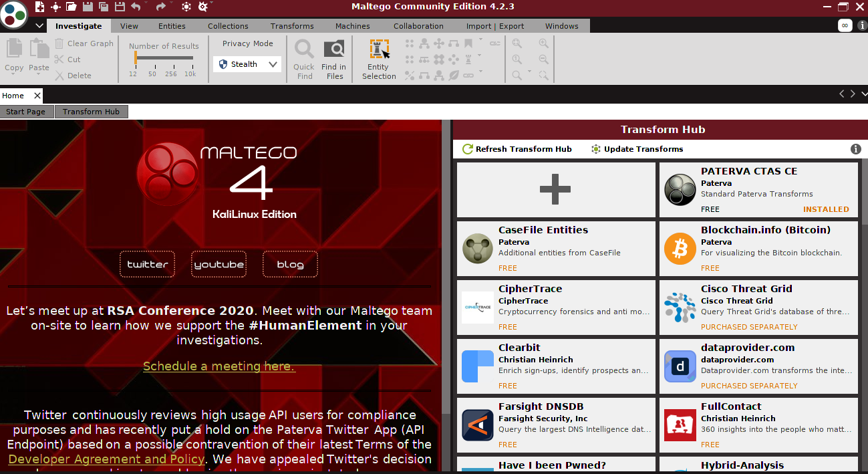The width and height of the screenshot is (868, 474).
Task: Open Find in Files tool
Action: pyautogui.click(x=333, y=59)
